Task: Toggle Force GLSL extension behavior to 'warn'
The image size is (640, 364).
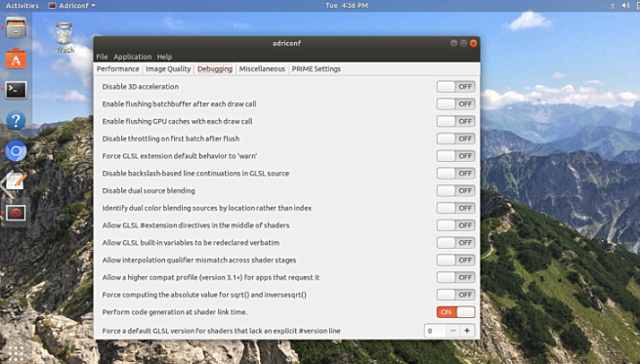Action: [455, 156]
